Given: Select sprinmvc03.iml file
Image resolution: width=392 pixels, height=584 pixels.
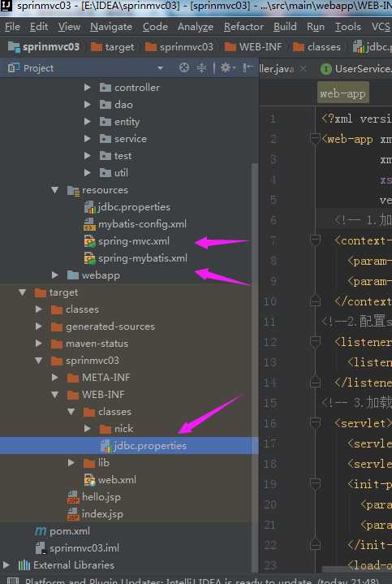Looking at the screenshot, I should click(77, 548).
